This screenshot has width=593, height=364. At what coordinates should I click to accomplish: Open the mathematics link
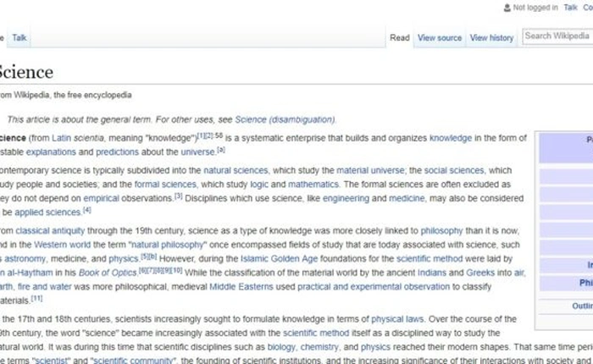point(313,185)
